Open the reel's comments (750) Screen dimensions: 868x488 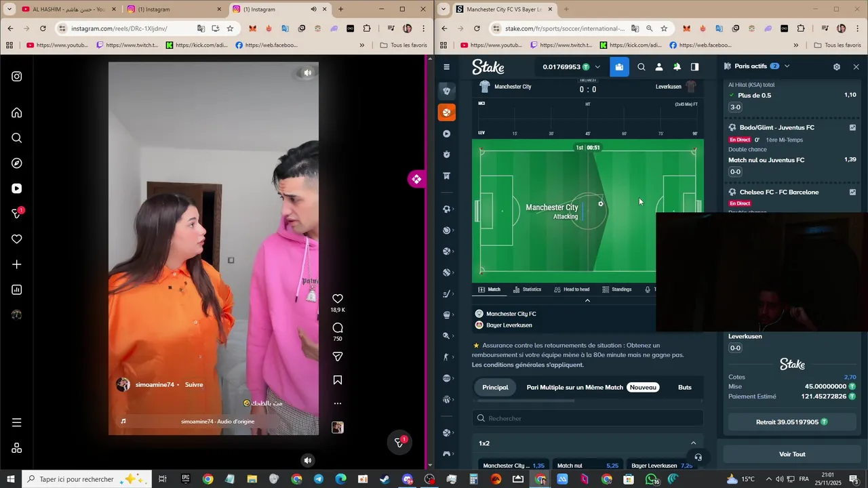tap(338, 328)
